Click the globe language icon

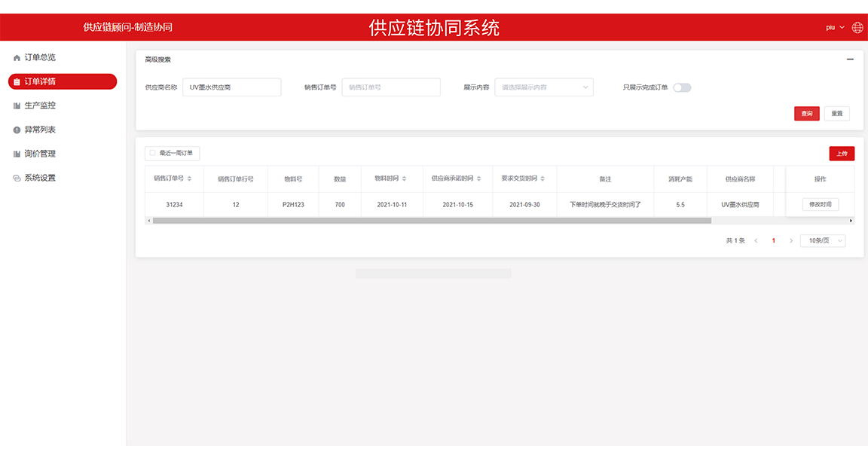[x=857, y=28]
